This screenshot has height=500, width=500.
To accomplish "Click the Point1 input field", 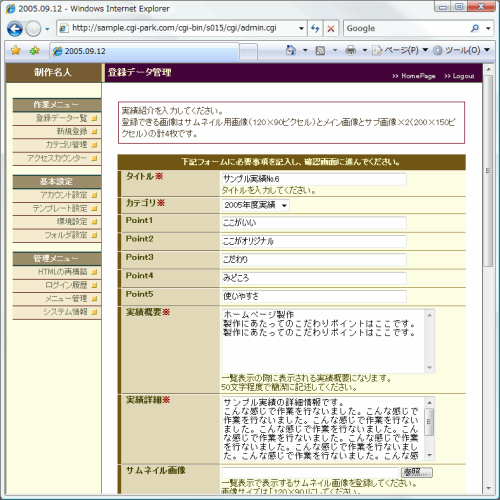I will click(314, 223).
